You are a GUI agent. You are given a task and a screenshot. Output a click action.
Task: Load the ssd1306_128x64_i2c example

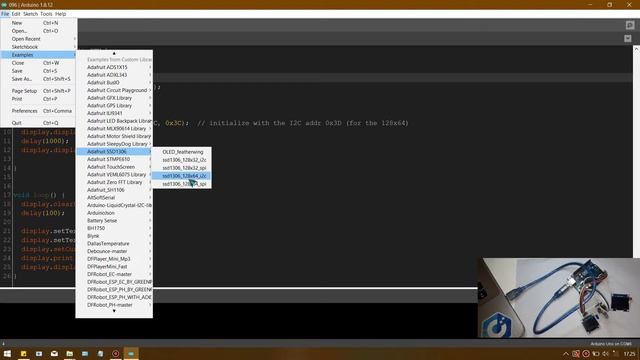182,176
